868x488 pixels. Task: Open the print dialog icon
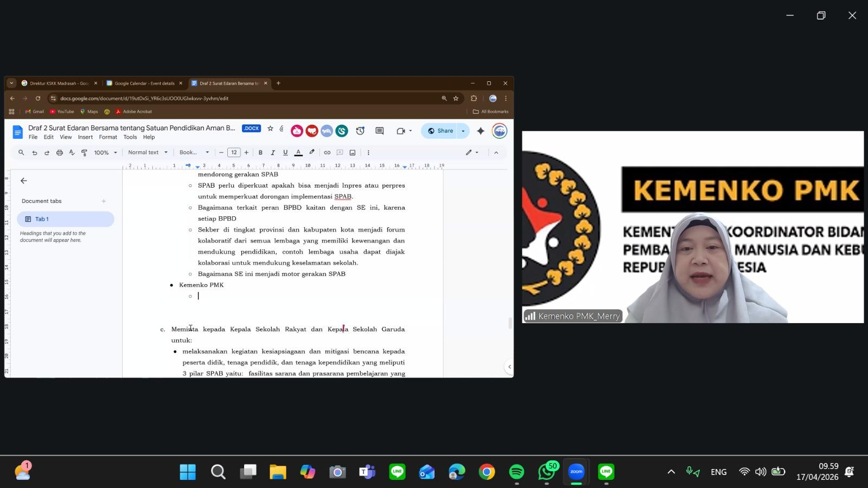(59, 152)
